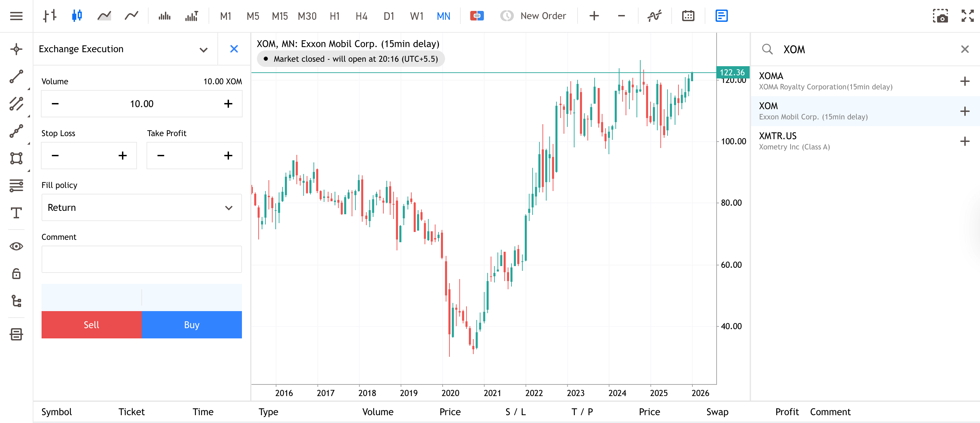Expand the Exchange Execution dropdown

[x=203, y=49]
